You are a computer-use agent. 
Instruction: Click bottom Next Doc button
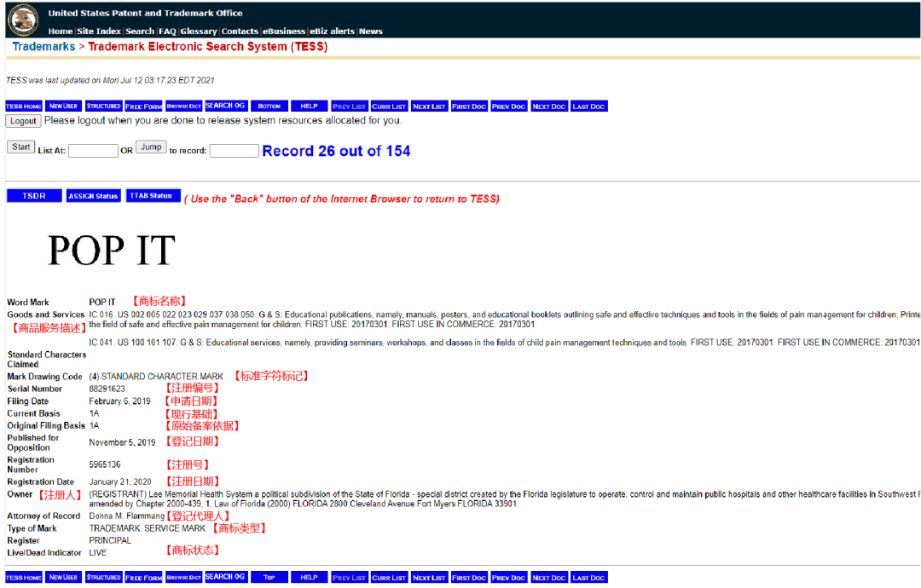(x=548, y=578)
